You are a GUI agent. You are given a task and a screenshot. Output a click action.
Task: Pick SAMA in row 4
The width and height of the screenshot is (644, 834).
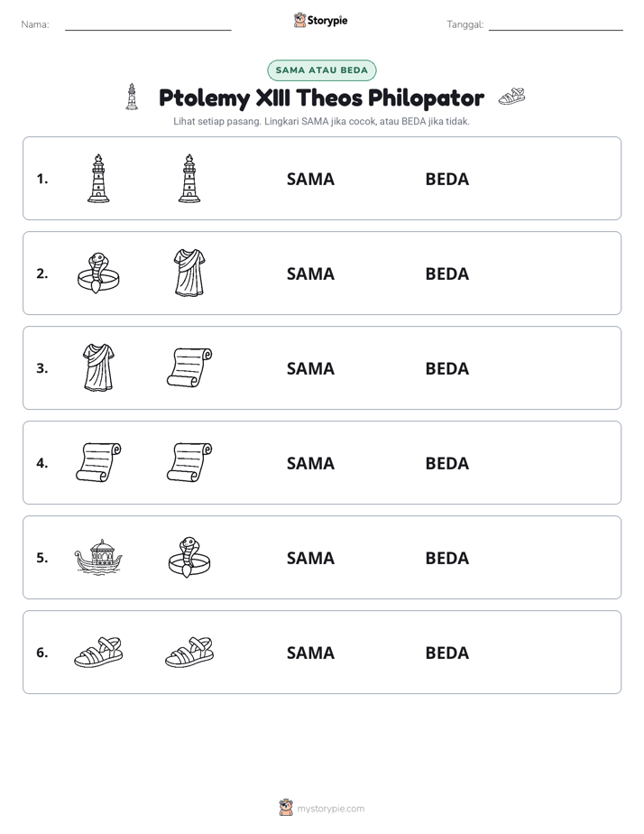pos(310,463)
